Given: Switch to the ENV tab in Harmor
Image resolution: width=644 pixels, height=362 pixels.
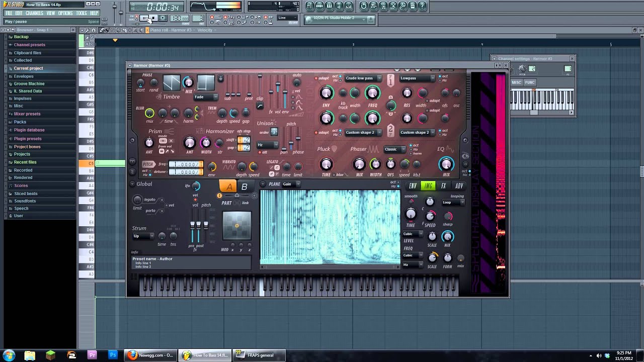Looking at the screenshot, I should point(413,186).
